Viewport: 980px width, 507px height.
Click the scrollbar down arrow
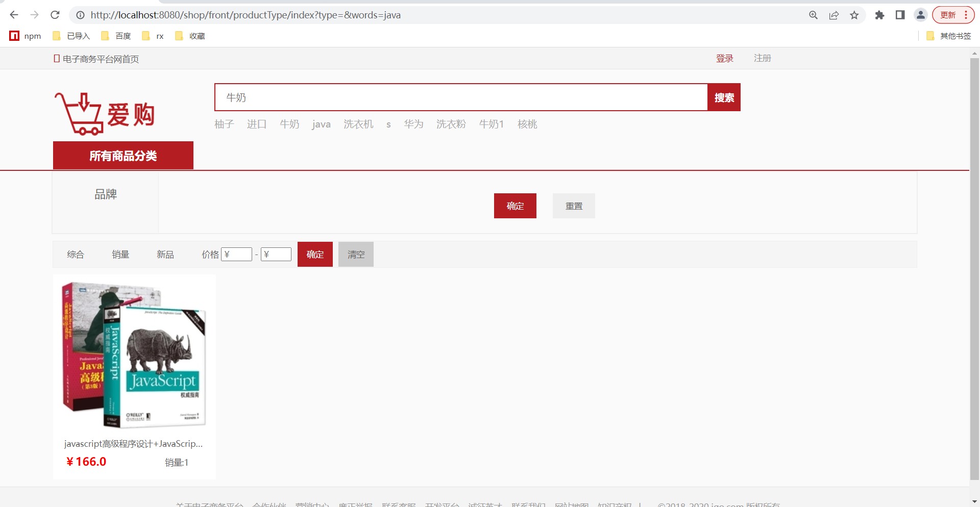click(974, 502)
